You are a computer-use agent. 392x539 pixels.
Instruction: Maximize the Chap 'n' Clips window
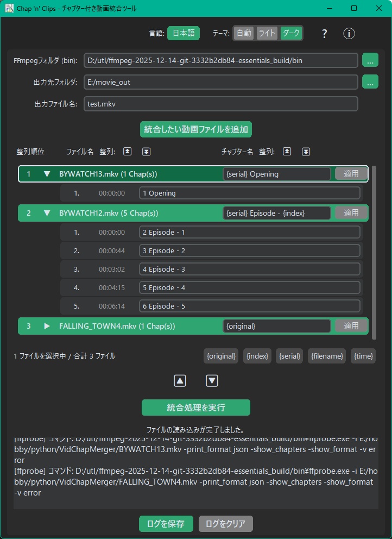pos(354,8)
